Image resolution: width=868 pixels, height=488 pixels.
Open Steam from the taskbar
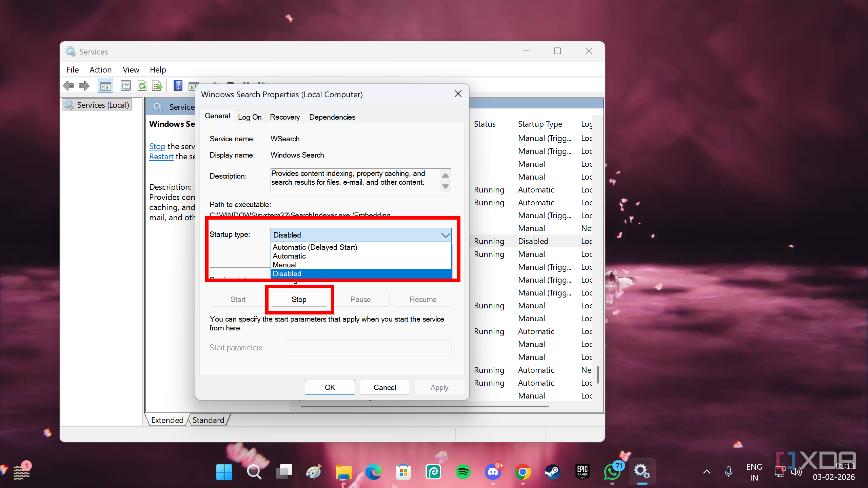pyautogui.click(x=552, y=471)
